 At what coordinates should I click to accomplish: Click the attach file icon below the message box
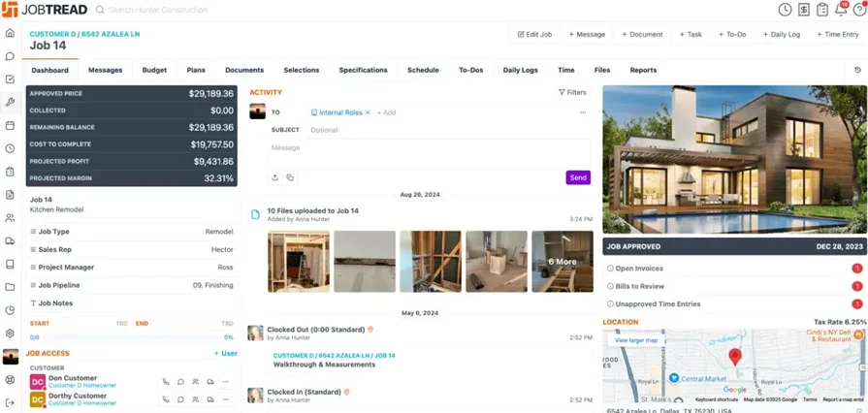[274, 177]
